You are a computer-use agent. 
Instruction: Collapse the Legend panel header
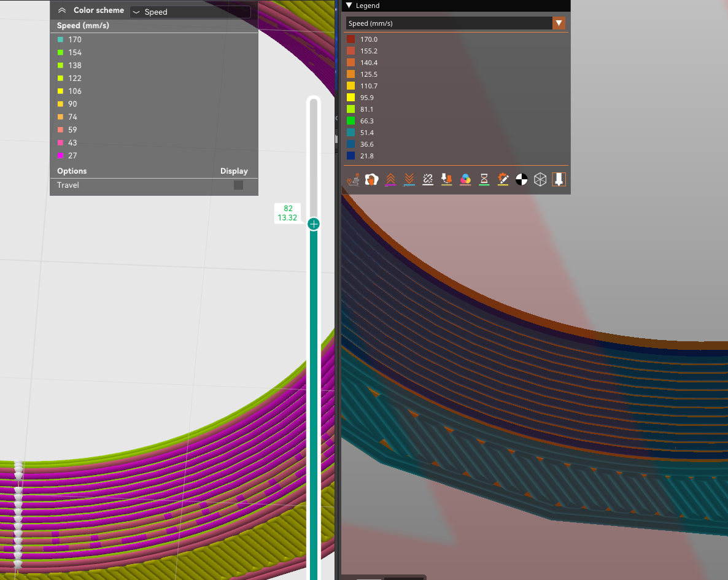click(350, 6)
